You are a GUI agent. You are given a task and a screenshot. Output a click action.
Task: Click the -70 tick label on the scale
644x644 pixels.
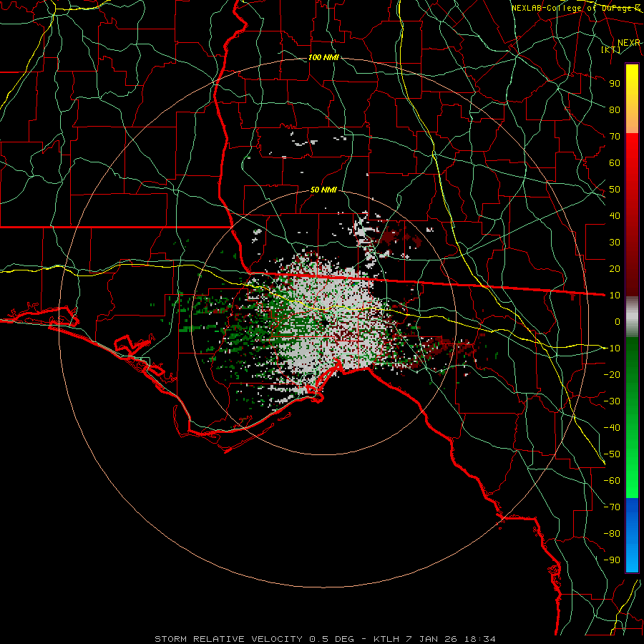[612, 507]
